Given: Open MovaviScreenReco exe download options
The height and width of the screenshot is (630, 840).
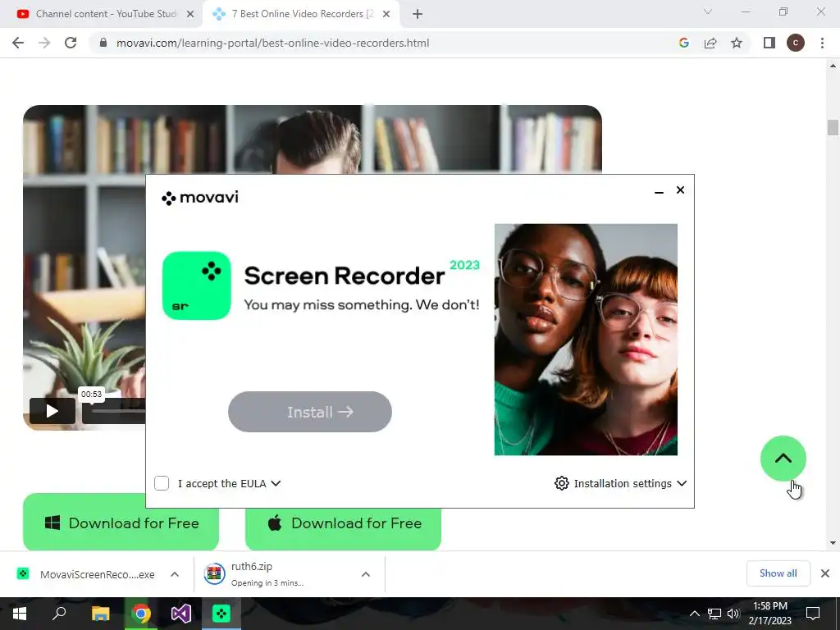Looking at the screenshot, I should (x=175, y=574).
